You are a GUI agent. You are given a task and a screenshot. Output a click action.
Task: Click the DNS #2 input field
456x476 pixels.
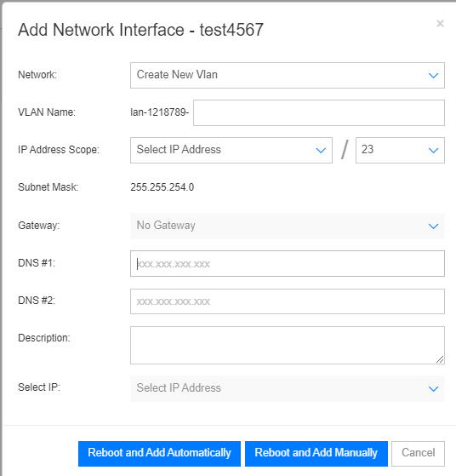288,301
